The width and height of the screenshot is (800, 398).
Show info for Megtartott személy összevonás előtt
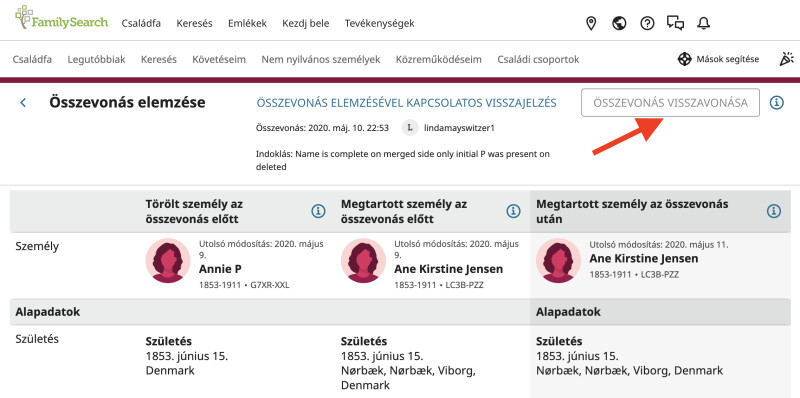point(513,211)
